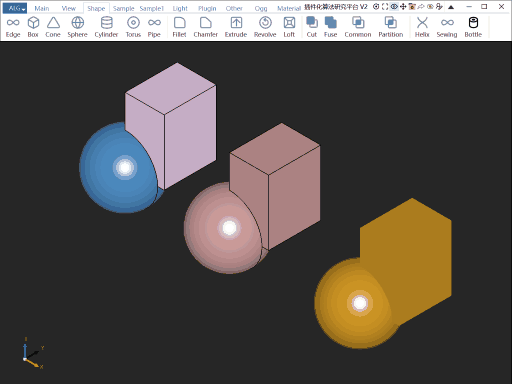Image resolution: width=512 pixels, height=384 pixels.
Task: Switch to the Shape tab
Action: tap(96, 9)
